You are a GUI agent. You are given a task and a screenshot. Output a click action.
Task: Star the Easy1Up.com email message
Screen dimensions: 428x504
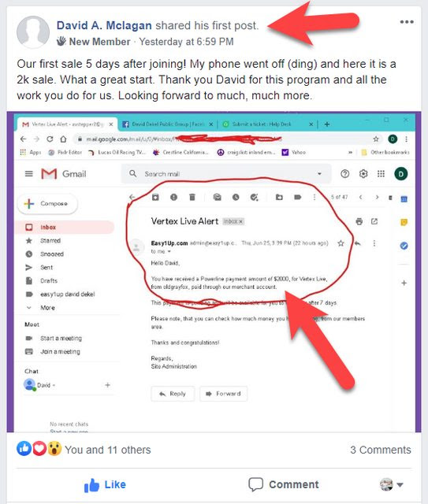tap(341, 243)
